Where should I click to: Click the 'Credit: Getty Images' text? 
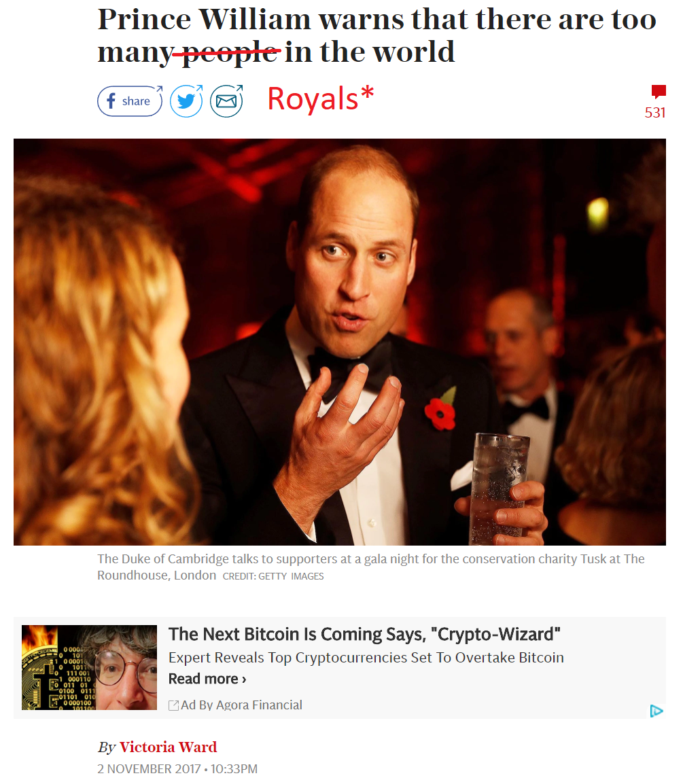pos(273,576)
